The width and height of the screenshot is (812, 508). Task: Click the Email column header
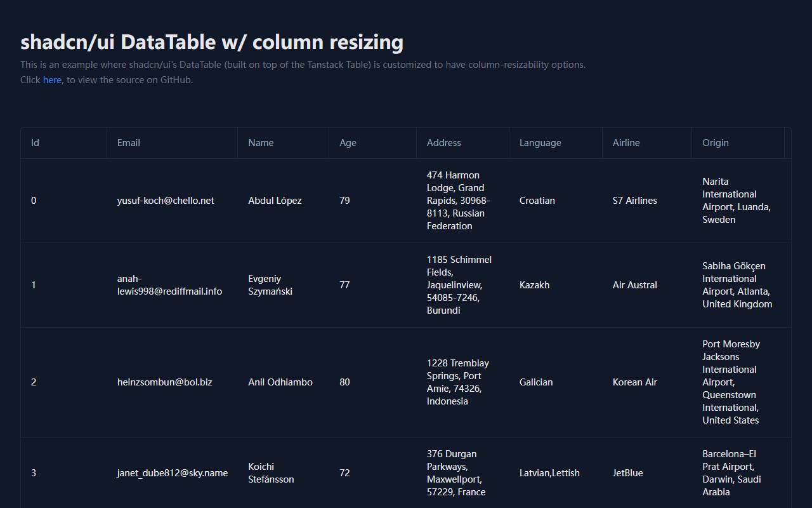tap(173, 143)
